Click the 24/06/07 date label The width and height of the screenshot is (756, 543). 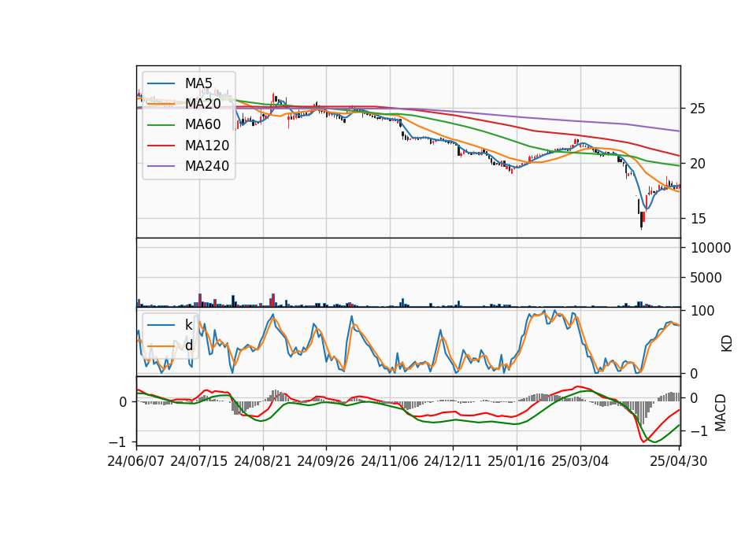click(136, 461)
